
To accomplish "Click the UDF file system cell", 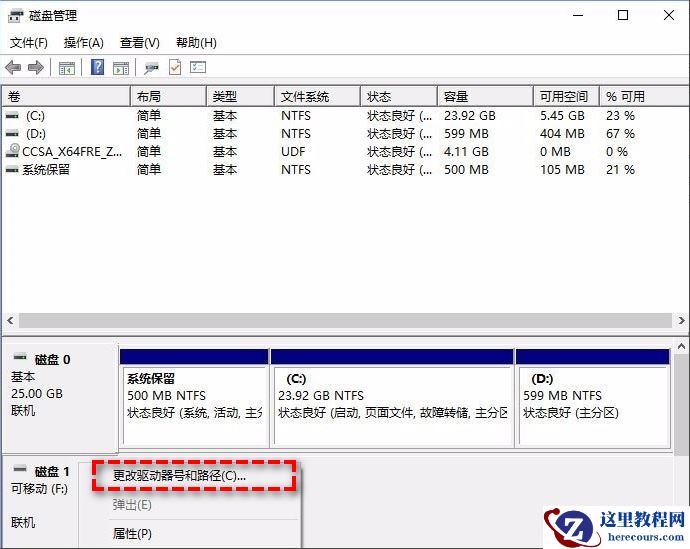I will click(x=293, y=151).
